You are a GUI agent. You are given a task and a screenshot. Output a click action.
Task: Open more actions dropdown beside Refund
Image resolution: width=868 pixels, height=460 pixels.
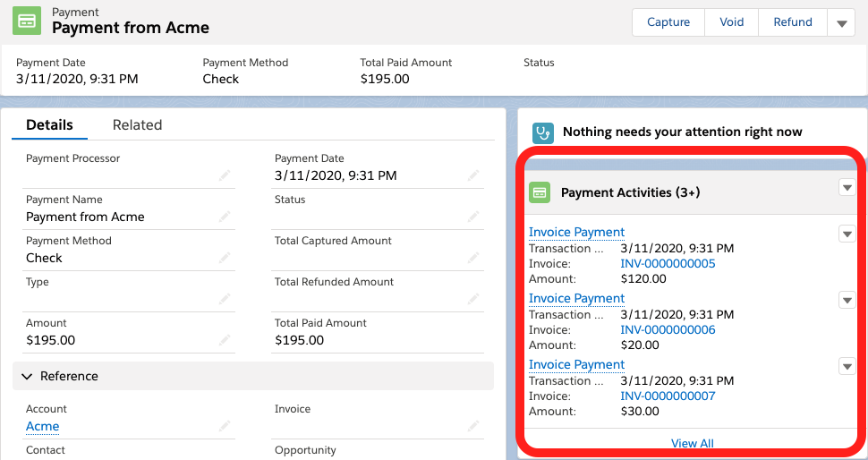841,23
